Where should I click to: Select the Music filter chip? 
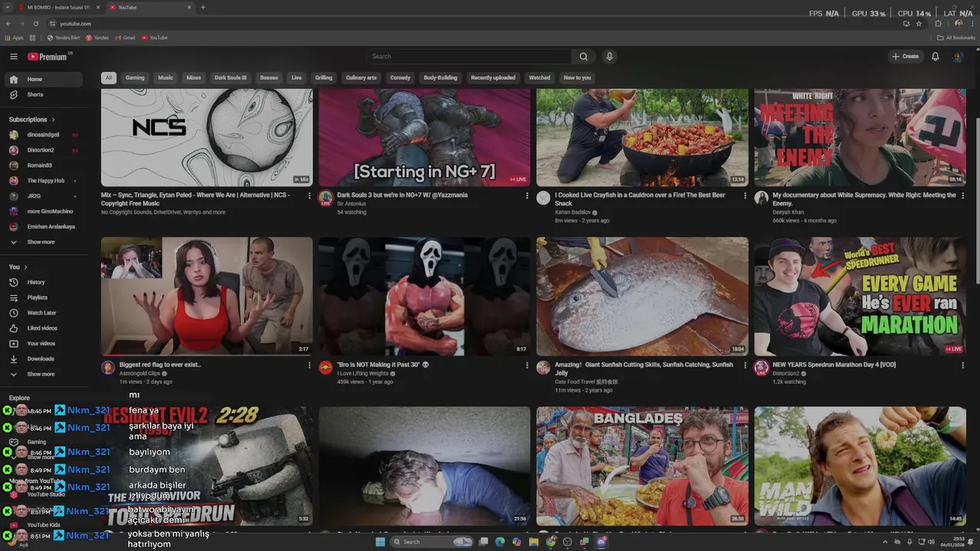165,78
